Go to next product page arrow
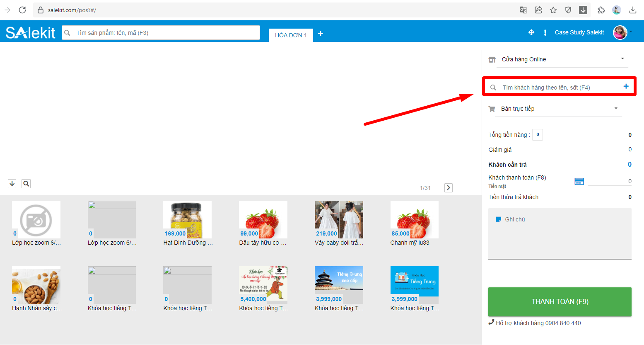 click(x=448, y=188)
